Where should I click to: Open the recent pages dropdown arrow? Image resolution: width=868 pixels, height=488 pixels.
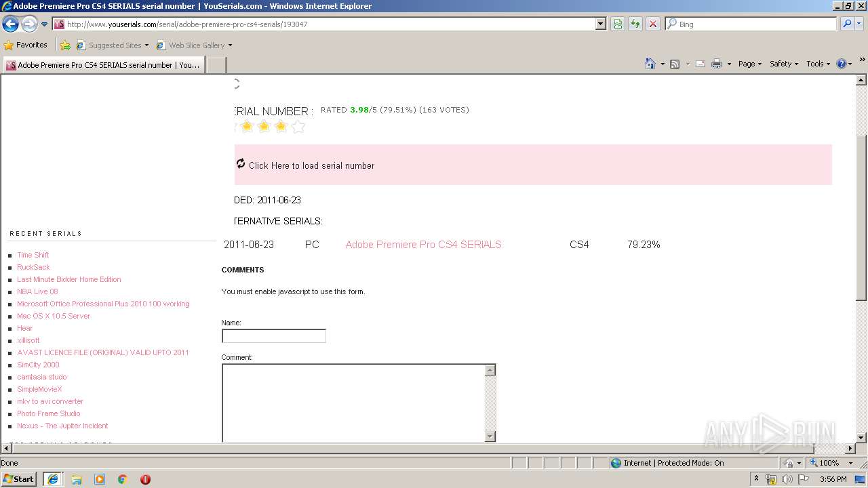45,24
